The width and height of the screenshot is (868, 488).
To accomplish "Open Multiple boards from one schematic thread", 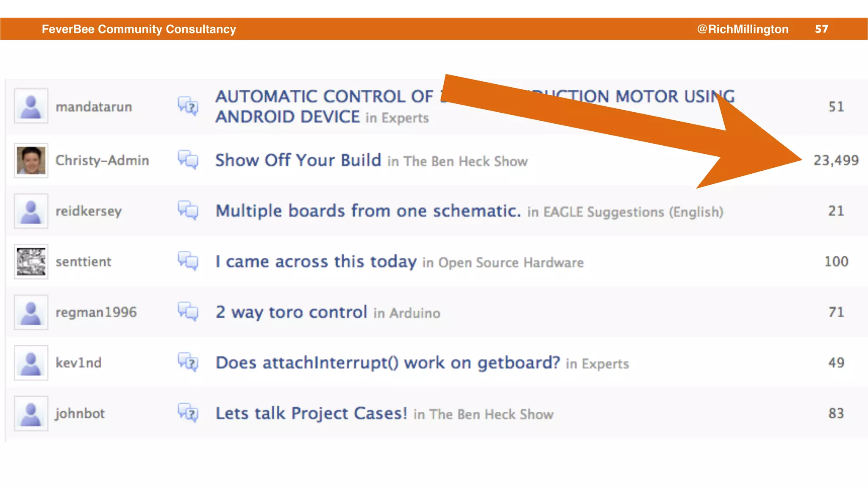I will pyautogui.click(x=368, y=211).
